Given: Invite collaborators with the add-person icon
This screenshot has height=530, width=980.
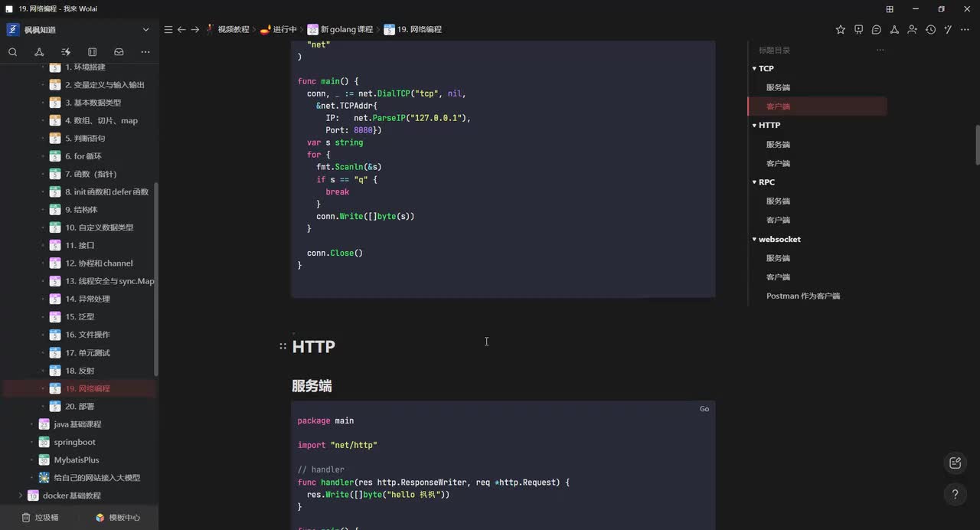Looking at the screenshot, I should [x=912, y=29].
